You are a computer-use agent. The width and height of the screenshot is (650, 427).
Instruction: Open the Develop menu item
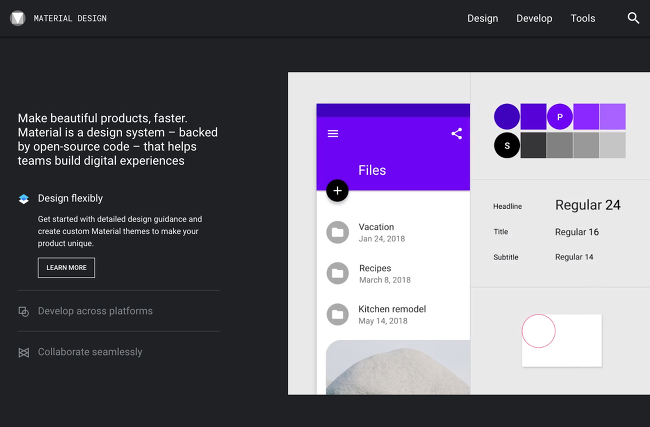coord(534,18)
